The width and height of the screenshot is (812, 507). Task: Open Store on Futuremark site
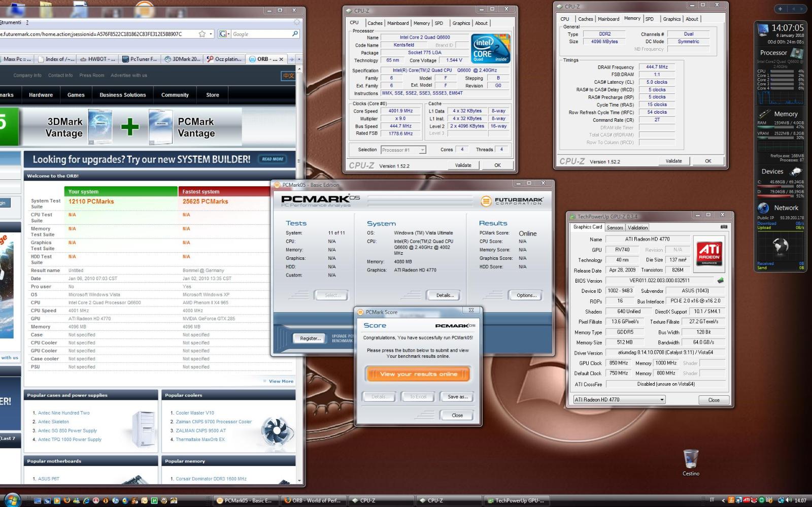pos(213,95)
